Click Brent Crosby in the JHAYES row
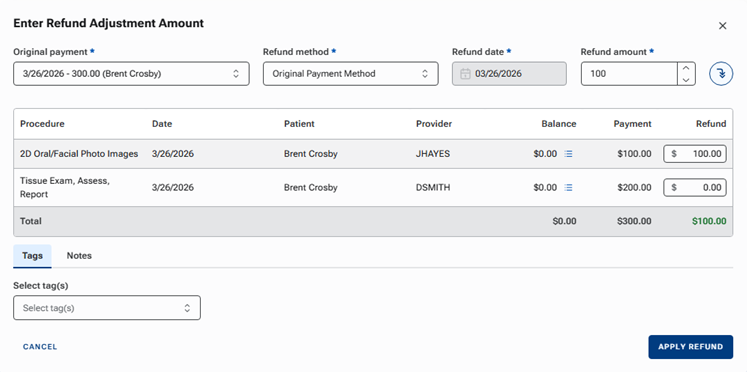The width and height of the screenshot is (747, 372). click(x=311, y=154)
